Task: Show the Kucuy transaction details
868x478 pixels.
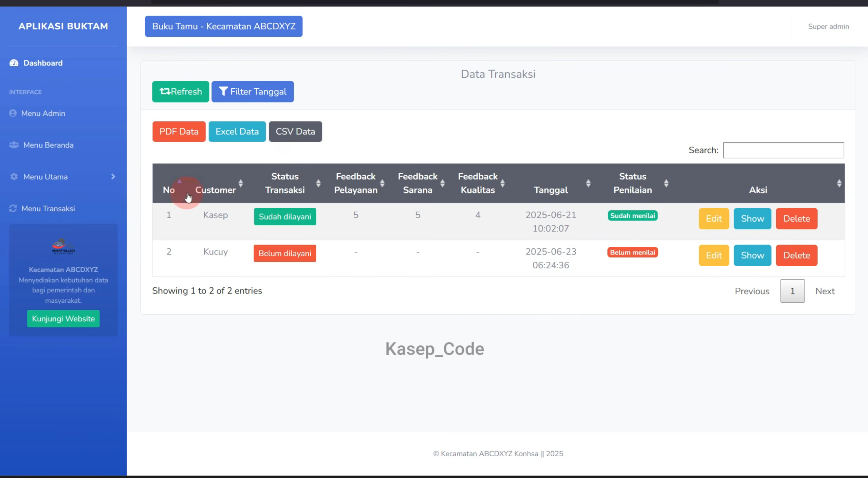Action: (x=752, y=255)
